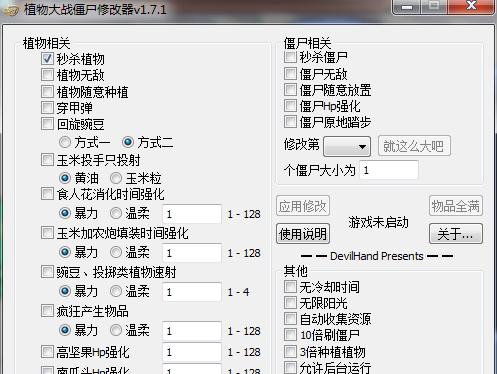Enable 无冷却时间 checkbox

[290, 286]
